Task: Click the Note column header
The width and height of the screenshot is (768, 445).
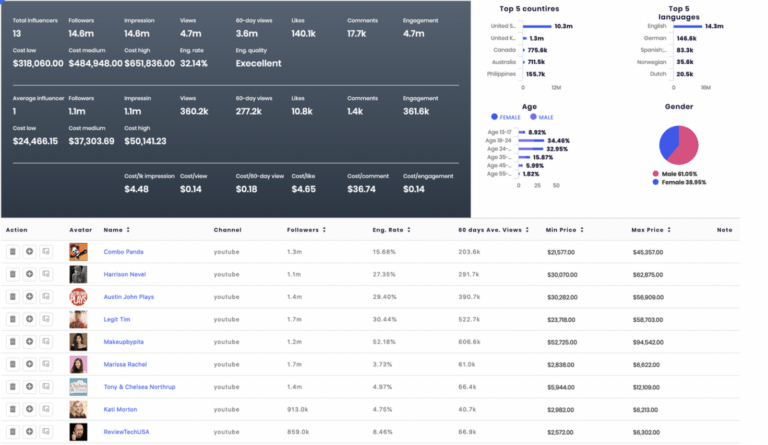Action: tap(724, 230)
